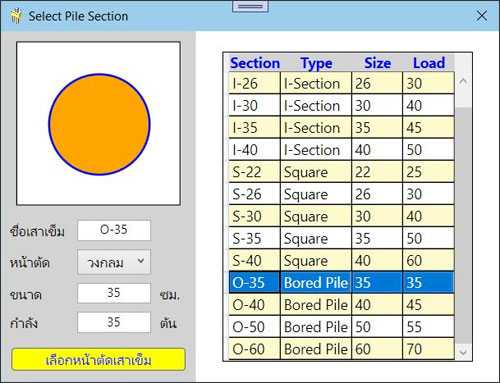Viewport: 500px width, 383px height.
Task: Close the Select Pile Section dialog
Action: (x=482, y=16)
